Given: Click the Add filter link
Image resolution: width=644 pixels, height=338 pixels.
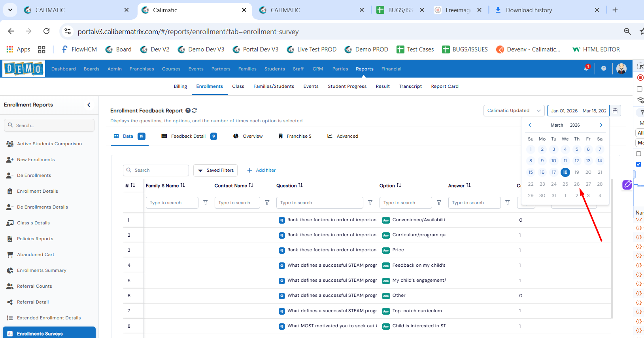Looking at the screenshot, I should coord(261,170).
